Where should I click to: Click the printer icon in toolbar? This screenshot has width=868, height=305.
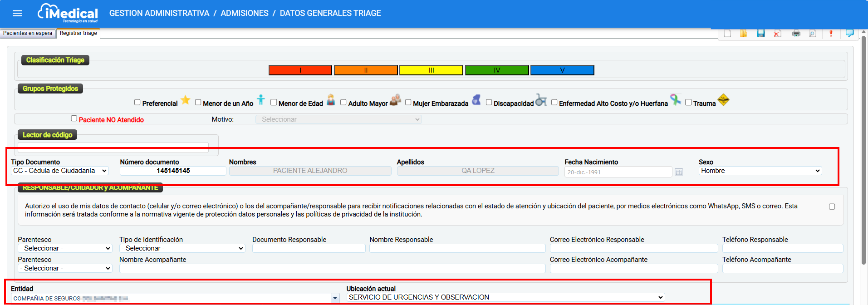796,34
